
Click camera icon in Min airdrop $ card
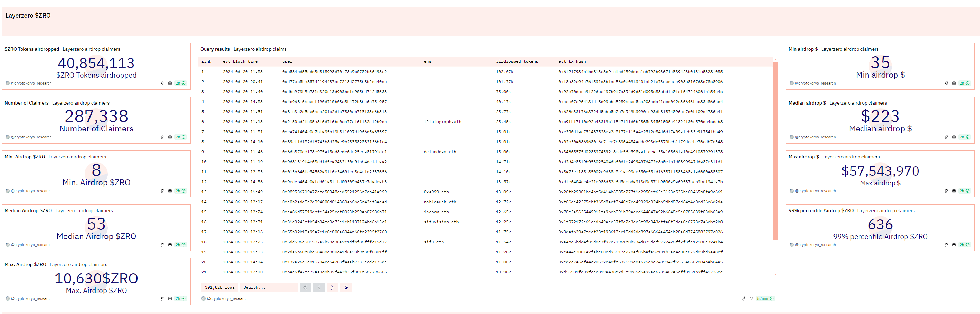pos(954,83)
